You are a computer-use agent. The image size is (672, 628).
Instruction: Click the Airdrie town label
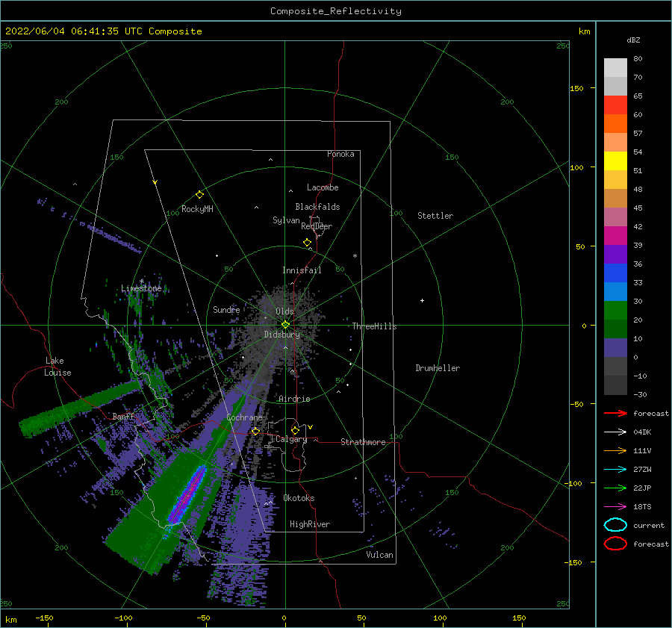[294, 399]
